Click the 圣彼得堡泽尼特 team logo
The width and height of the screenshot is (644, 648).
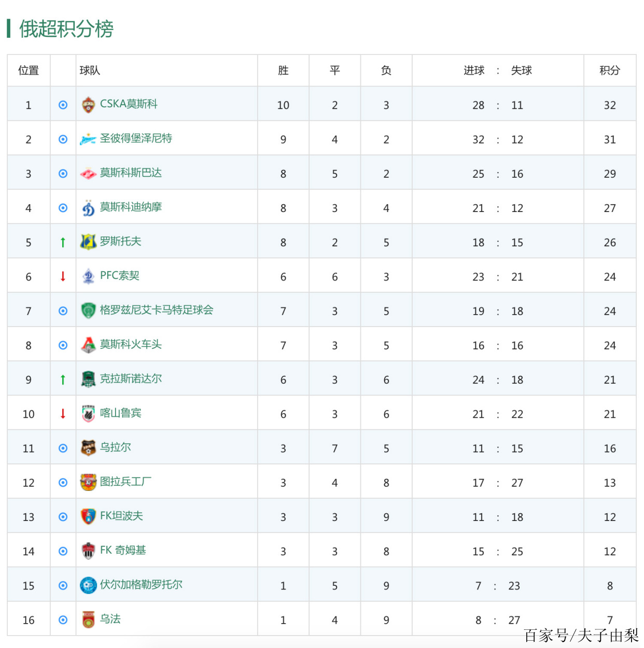point(88,139)
